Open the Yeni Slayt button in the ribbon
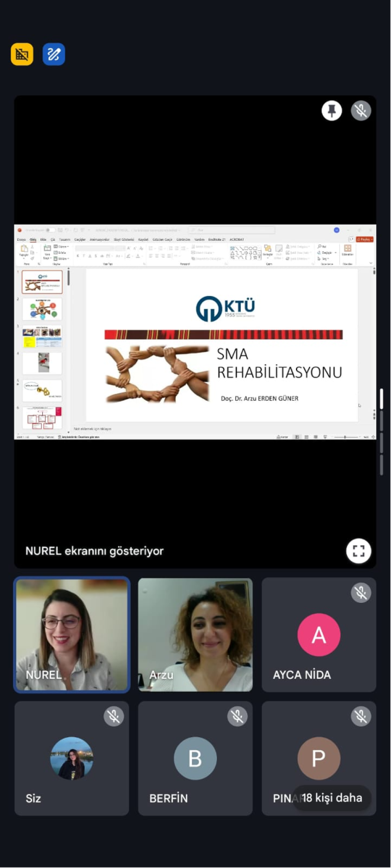The image size is (391, 868). coord(47,252)
